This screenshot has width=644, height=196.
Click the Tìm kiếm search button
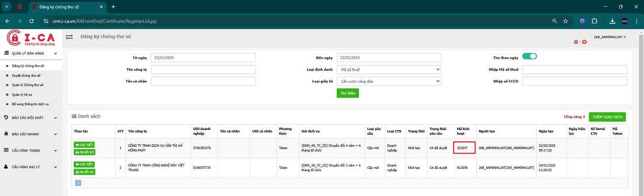click(347, 93)
